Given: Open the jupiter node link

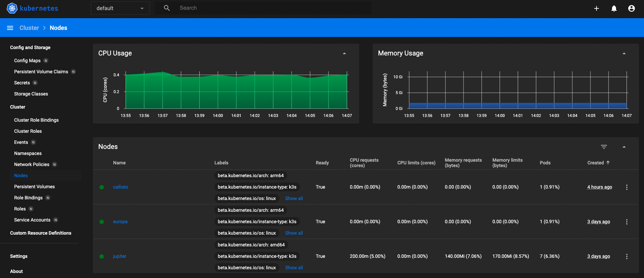Looking at the screenshot, I should point(120,256).
